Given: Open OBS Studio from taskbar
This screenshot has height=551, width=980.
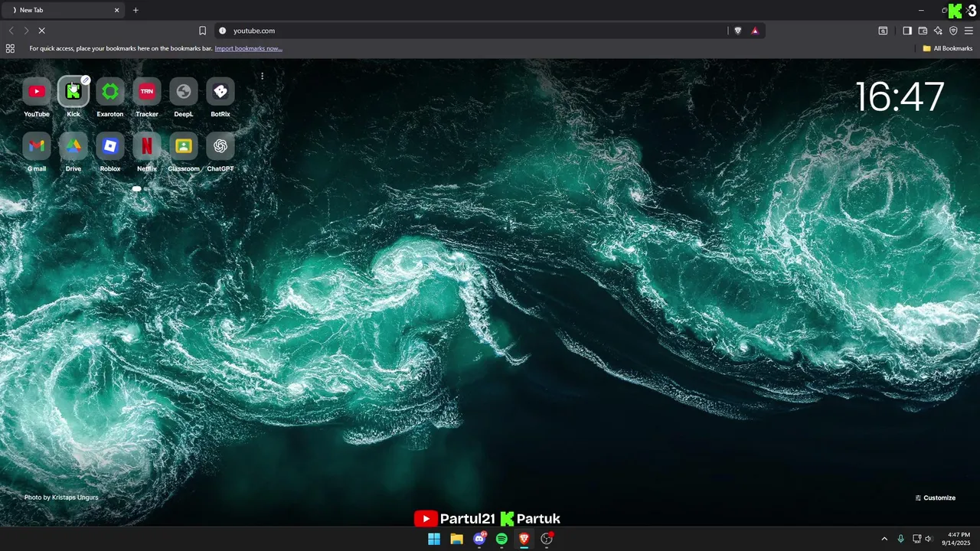Looking at the screenshot, I should click(x=547, y=539).
